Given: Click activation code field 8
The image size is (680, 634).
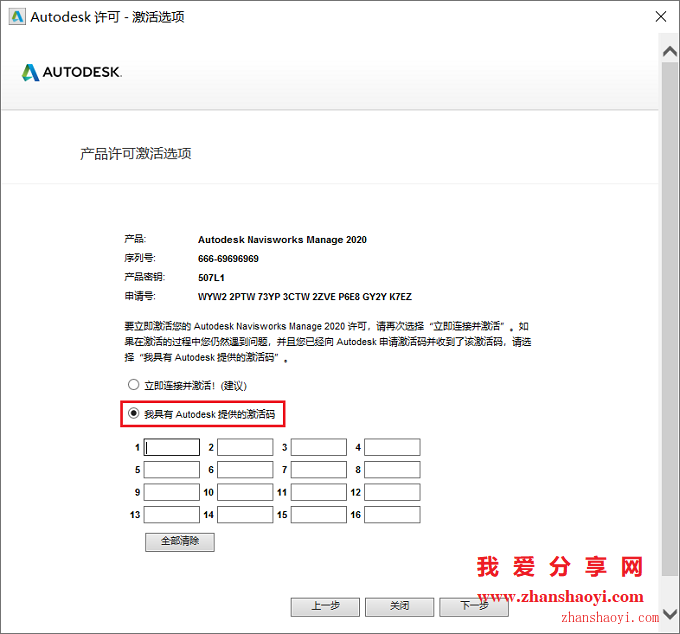Looking at the screenshot, I should [x=392, y=470].
